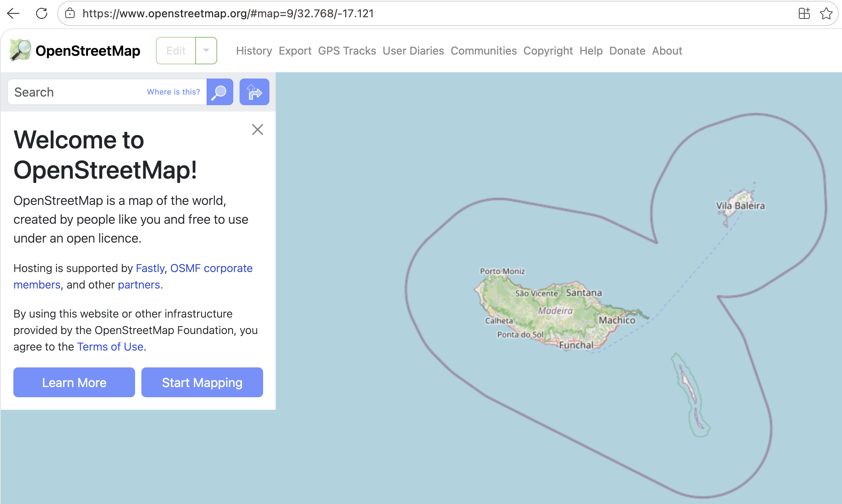
Task: Open the browser extensions grid icon
Action: tap(804, 13)
